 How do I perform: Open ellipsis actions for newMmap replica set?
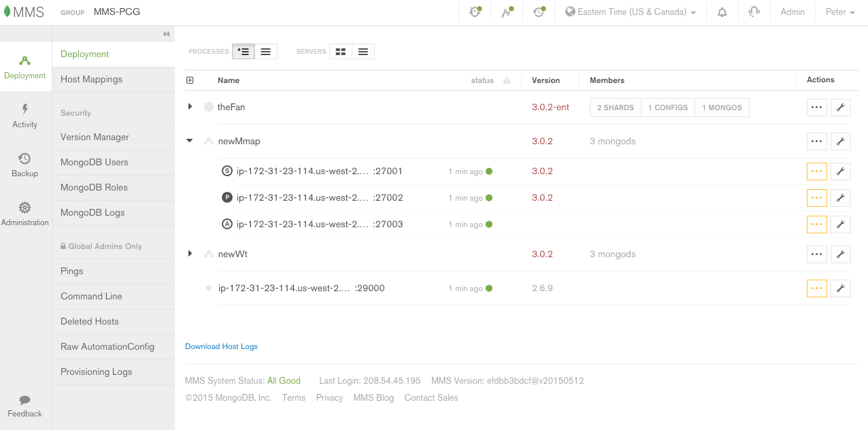[816, 142]
